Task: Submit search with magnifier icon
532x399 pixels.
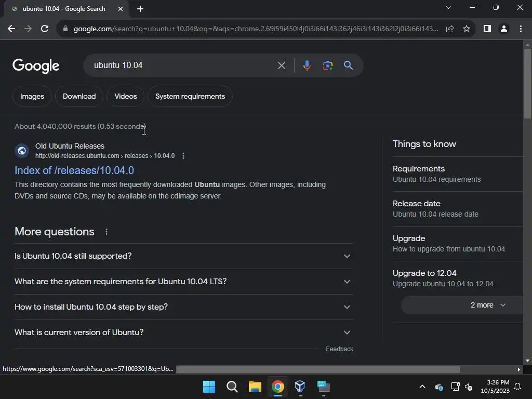Action: [x=348, y=65]
